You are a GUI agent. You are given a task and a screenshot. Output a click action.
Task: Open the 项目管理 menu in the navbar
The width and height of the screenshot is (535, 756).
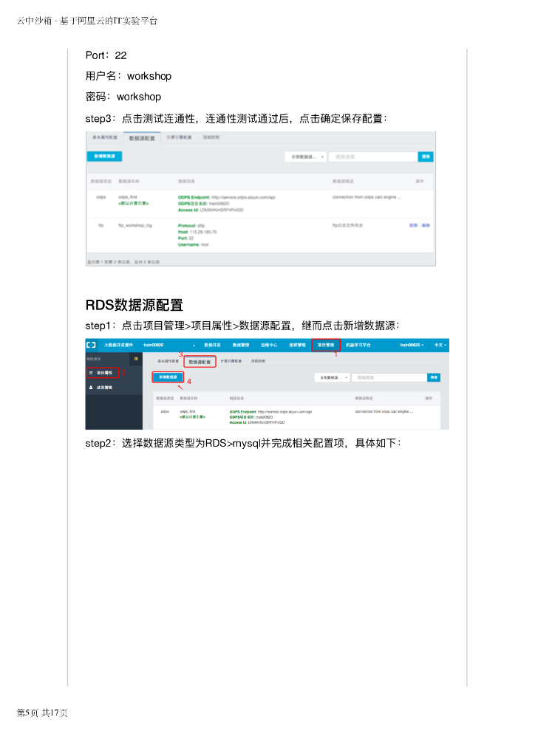[x=326, y=345]
